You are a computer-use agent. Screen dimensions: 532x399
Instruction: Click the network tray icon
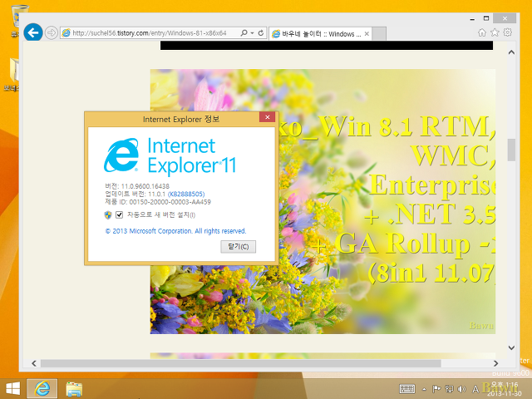(x=449, y=389)
